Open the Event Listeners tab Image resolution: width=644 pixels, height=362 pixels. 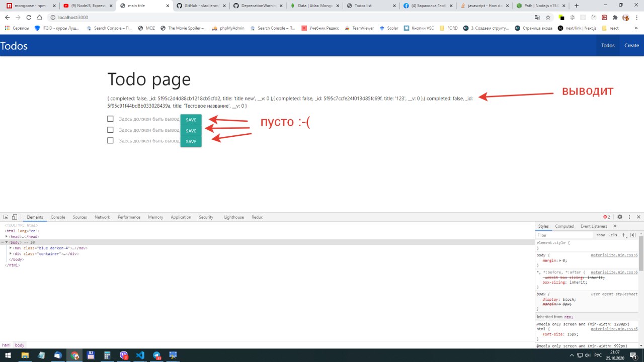(594, 226)
